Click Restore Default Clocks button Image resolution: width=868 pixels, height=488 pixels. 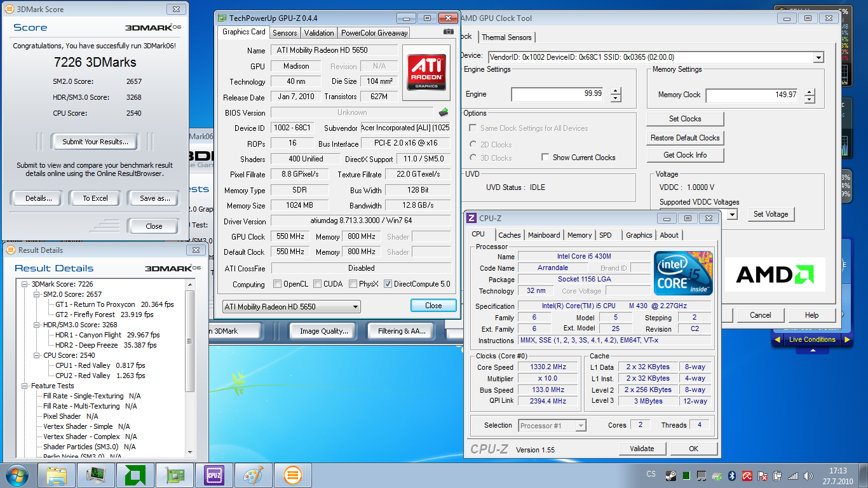pos(685,138)
